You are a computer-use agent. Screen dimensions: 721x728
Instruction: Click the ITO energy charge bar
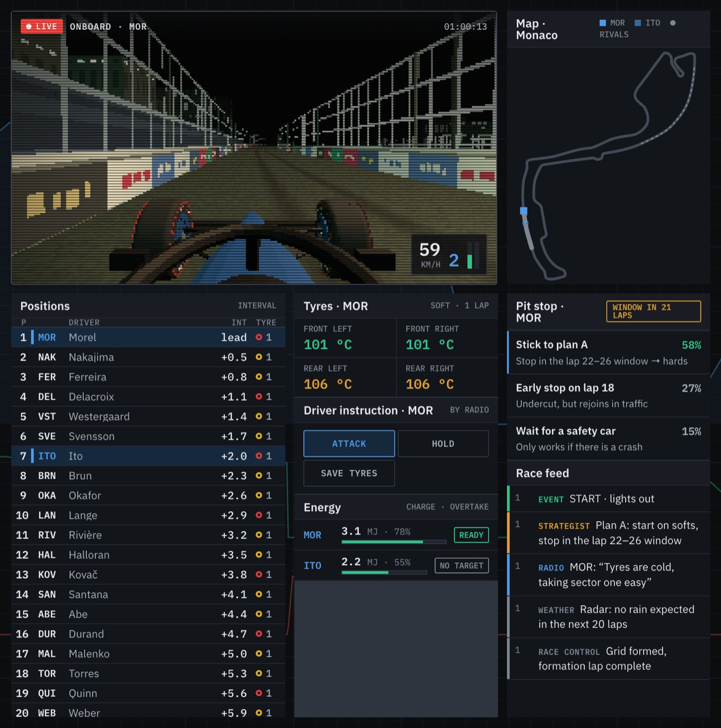pos(384,573)
